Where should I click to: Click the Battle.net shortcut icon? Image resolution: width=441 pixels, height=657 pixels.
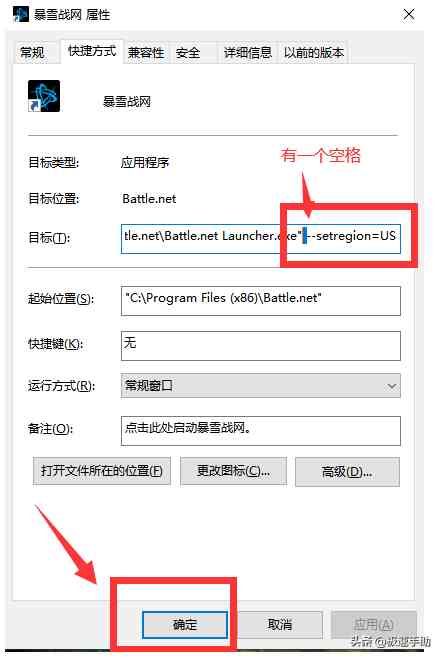(x=44, y=96)
